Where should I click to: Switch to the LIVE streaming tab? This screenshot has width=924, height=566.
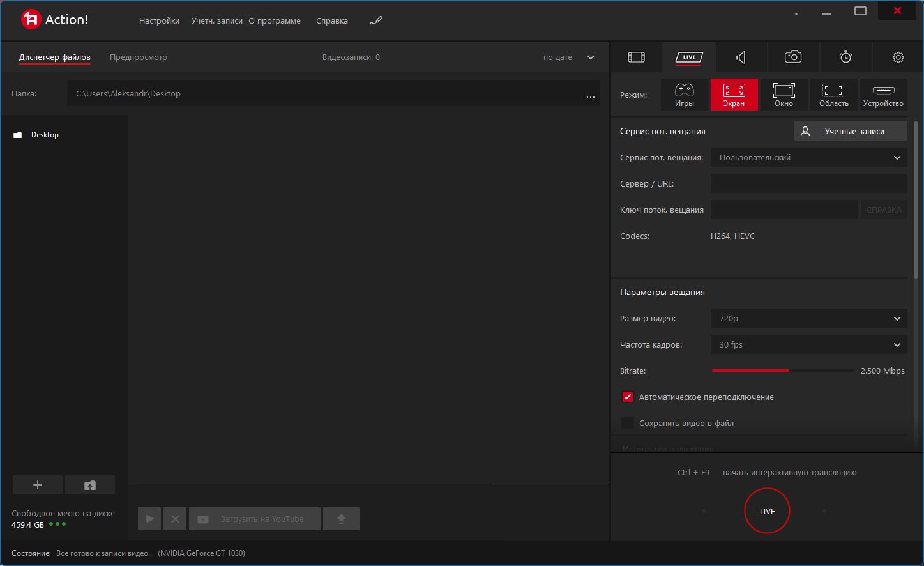pyautogui.click(x=689, y=57)
